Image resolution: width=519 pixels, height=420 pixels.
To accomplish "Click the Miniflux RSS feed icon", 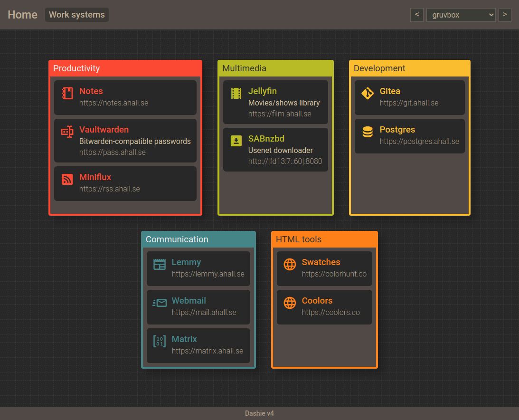I will tap(67, 179).
